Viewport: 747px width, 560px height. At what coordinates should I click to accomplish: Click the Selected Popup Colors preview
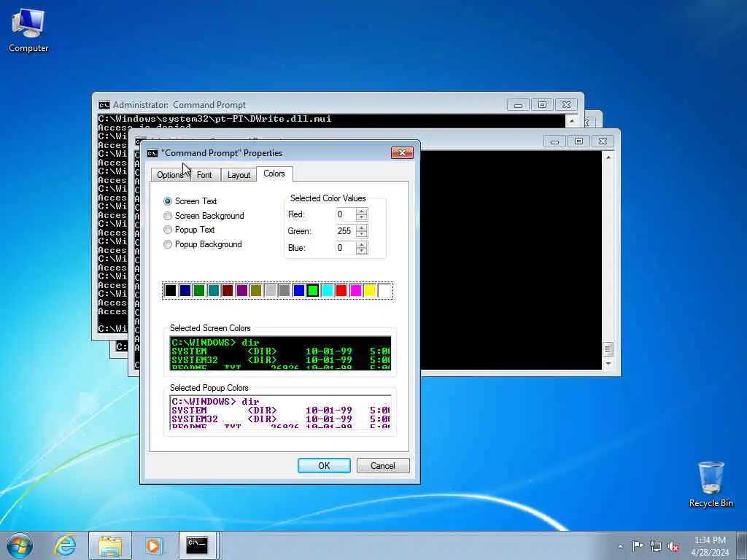pos(280,413)
